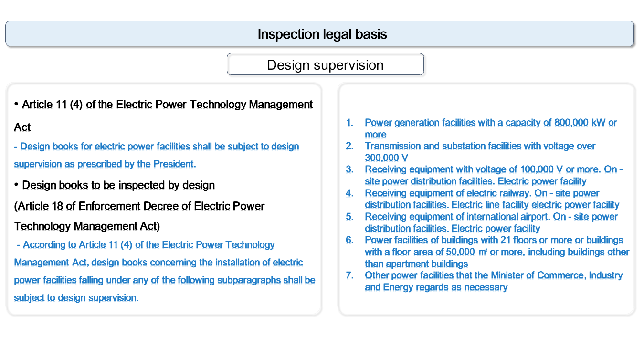644x338 pixels.
Task: Select the "subject to design supervision." closing line
Action: [x=76, y=298]
